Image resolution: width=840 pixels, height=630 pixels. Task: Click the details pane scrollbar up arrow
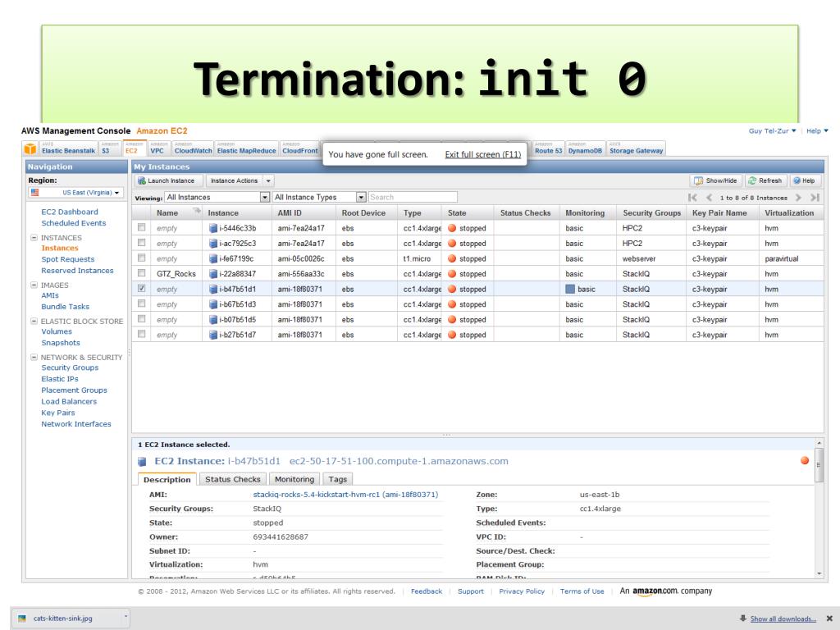point(819,443)
